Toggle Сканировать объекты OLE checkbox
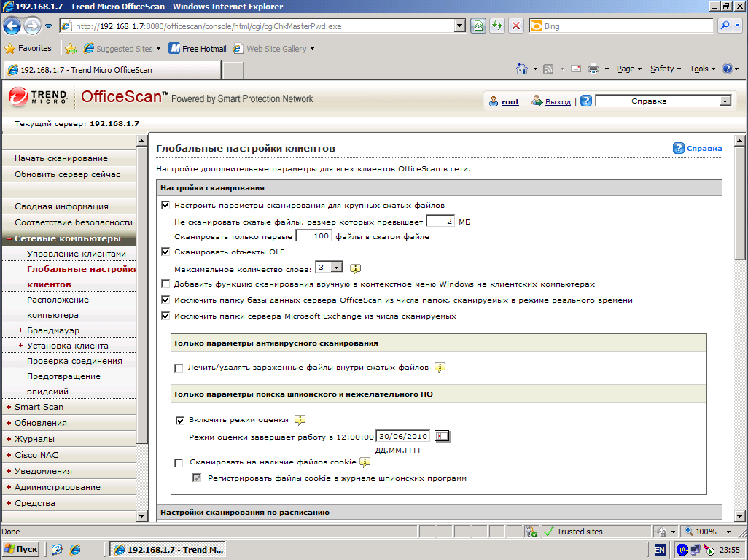 [x=165, y=252]
